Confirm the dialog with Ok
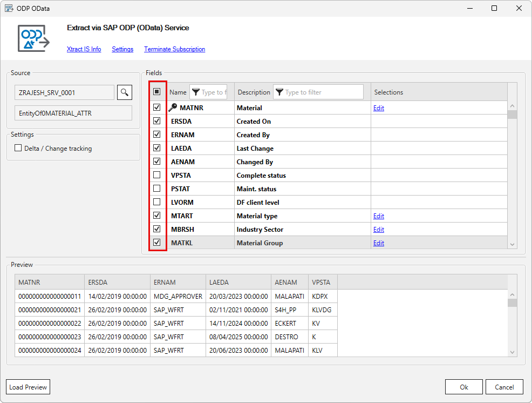Viewport: 532px width, 403px height. pyautogui.click(x=463, y=387)
